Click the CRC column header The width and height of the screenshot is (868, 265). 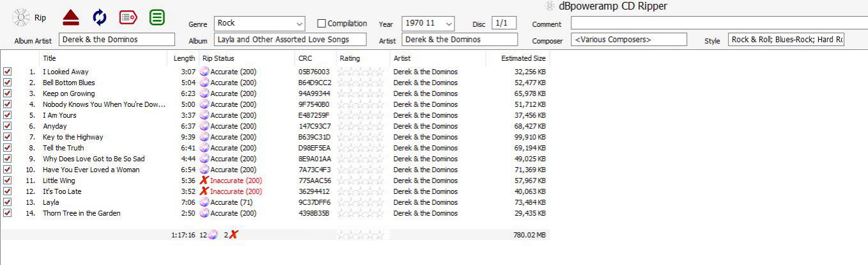pos(305,58)
